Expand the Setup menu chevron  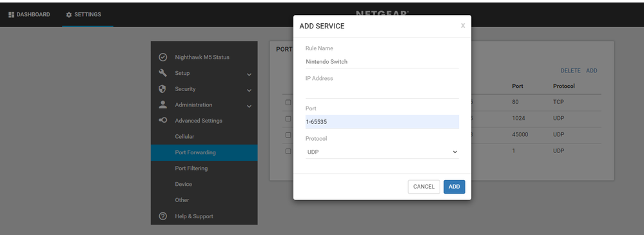coord(249,74)
